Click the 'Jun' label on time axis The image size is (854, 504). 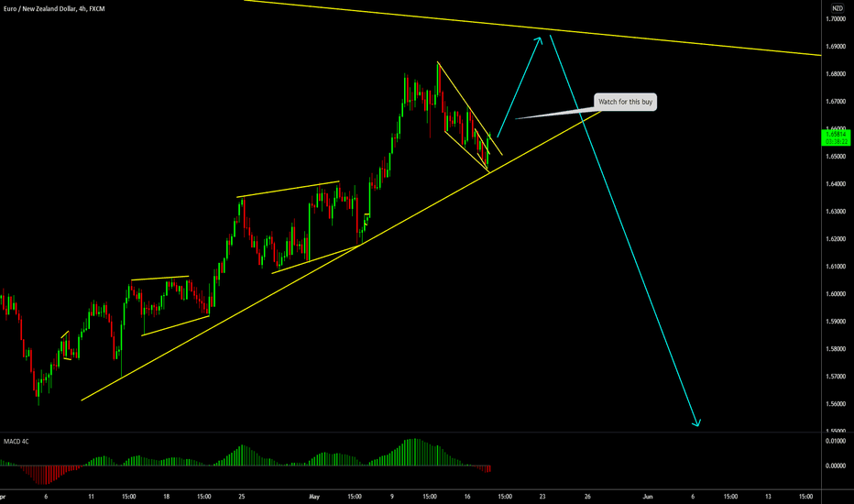tap(648, 497)
